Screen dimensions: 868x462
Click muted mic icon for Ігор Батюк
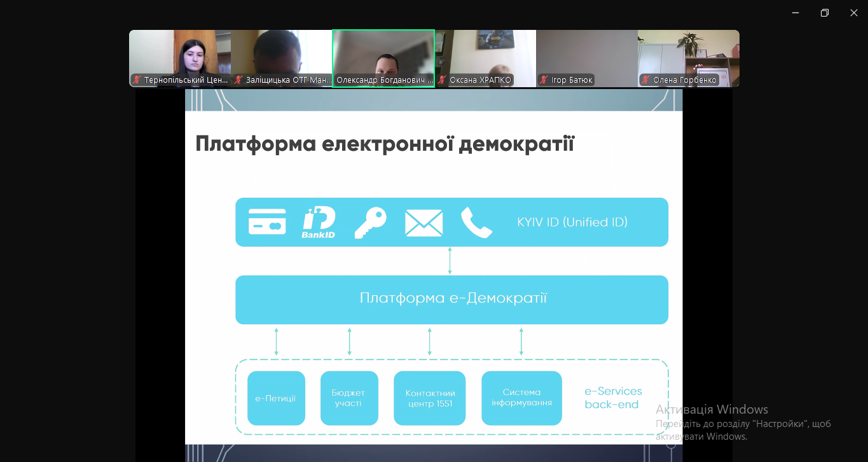(x=544, y=80)
